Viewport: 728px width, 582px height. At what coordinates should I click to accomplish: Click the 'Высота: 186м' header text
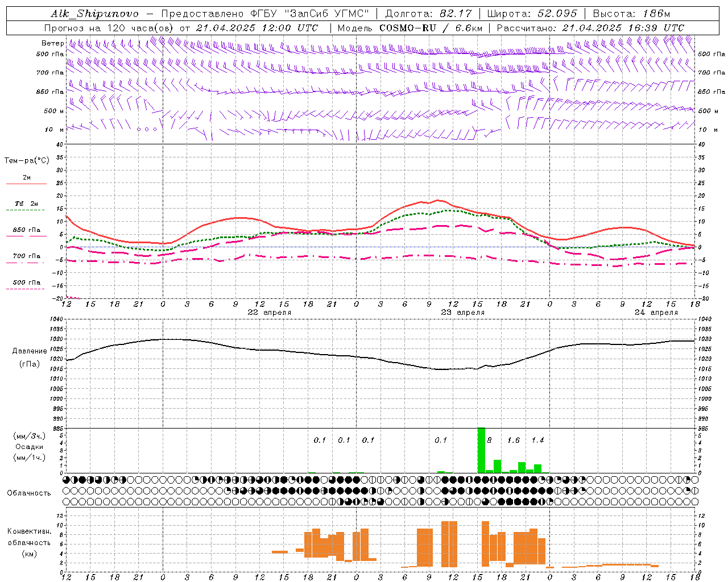631,14
